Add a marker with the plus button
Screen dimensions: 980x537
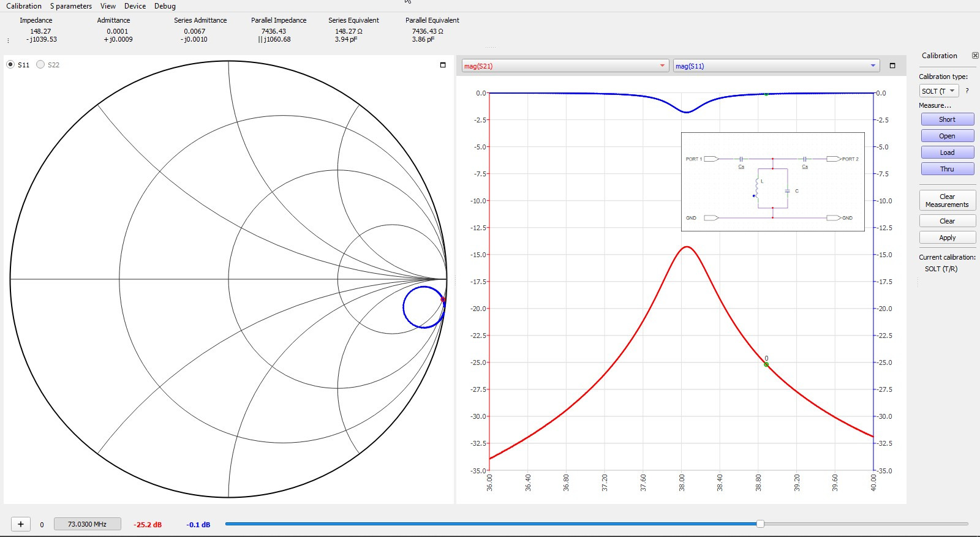[21, 524]
